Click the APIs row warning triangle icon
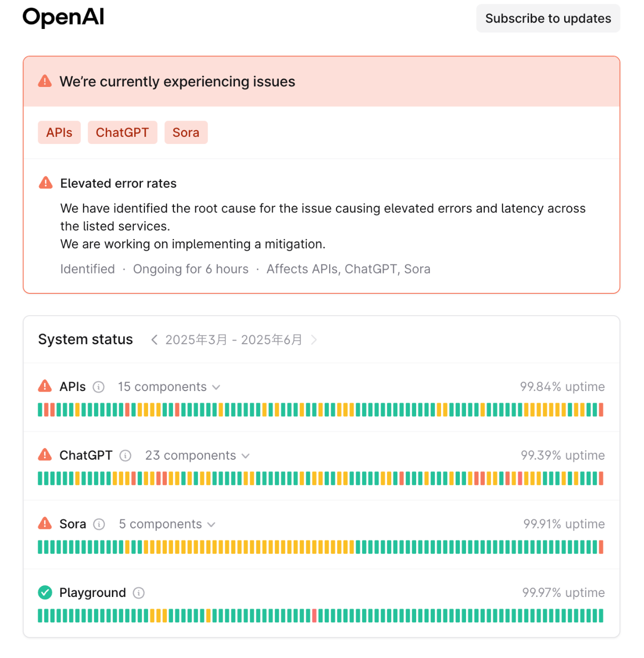Image resolution: width=644 pixels, height=658 pixels. coord(45,386)
